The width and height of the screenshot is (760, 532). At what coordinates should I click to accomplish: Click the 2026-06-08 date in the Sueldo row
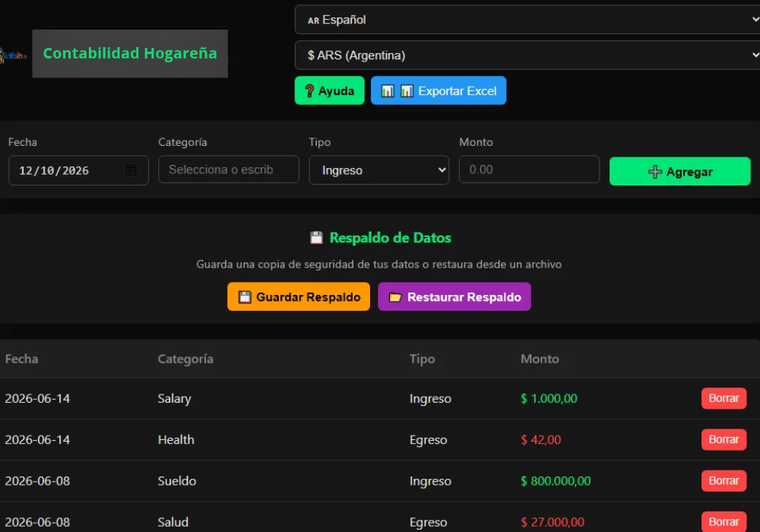point(37,480)
